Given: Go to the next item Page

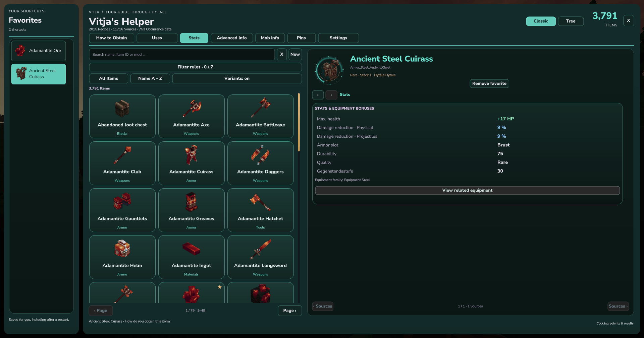Looking at the screenshot, I should point(290,311).
